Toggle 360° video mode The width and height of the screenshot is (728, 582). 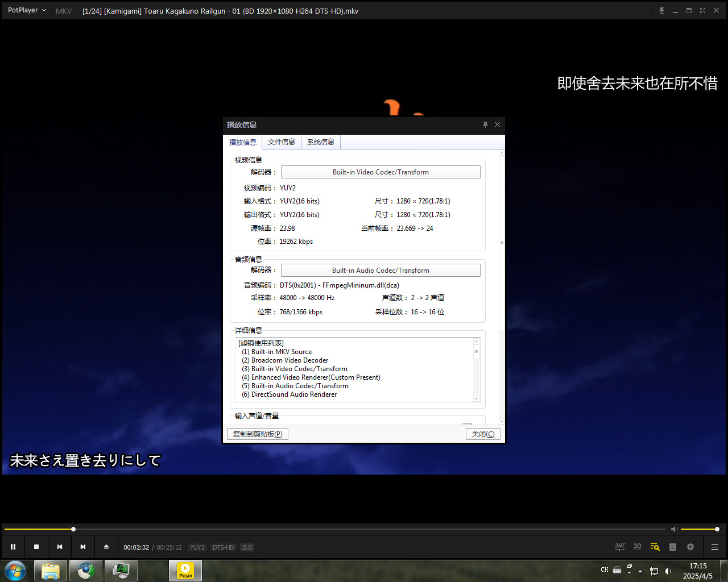pyautogui.click(x=620, y=547)
